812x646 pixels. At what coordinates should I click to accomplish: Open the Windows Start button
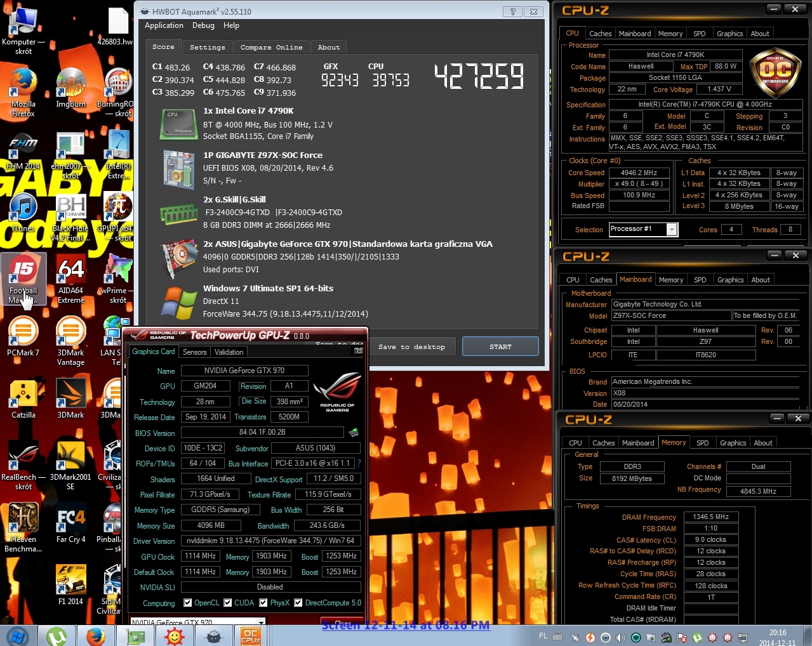click(17, 636)
